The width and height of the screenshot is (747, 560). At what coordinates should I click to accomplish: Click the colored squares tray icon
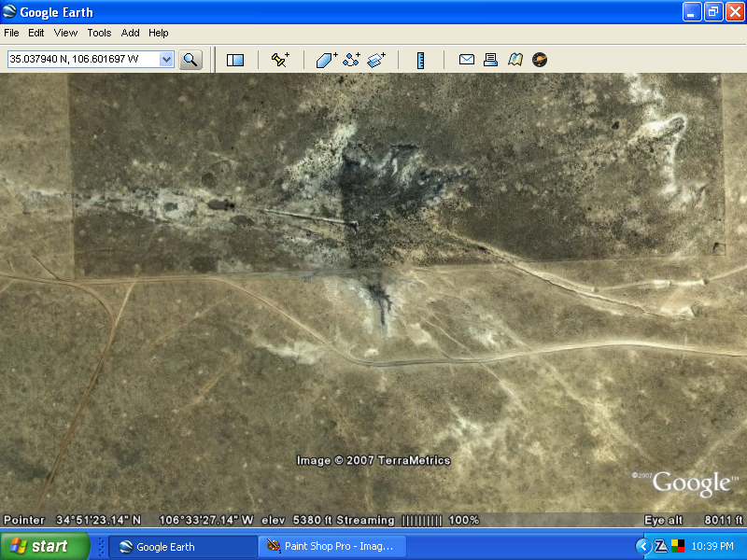(x=678, y=546)
